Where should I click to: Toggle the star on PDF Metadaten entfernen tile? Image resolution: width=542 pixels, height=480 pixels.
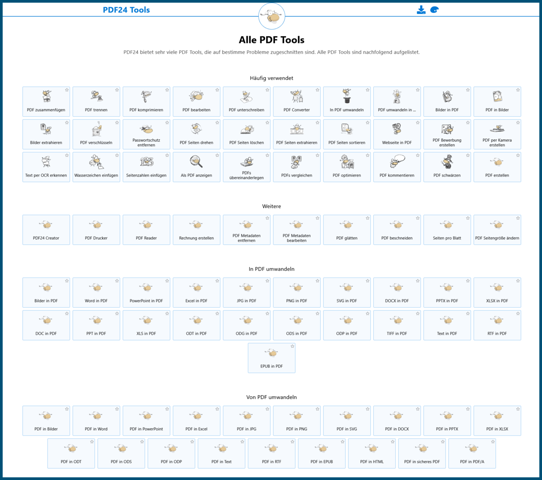click(267, 218)
